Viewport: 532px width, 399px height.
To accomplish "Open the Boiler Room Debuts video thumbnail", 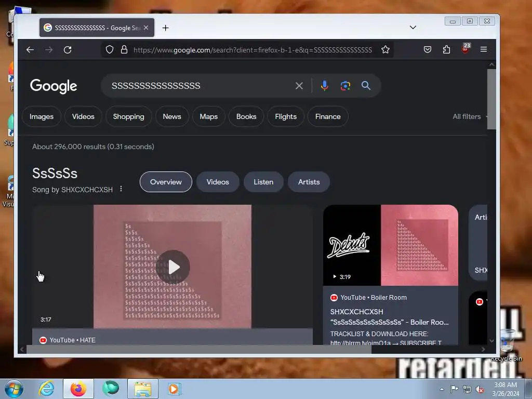I will (391, 245).
